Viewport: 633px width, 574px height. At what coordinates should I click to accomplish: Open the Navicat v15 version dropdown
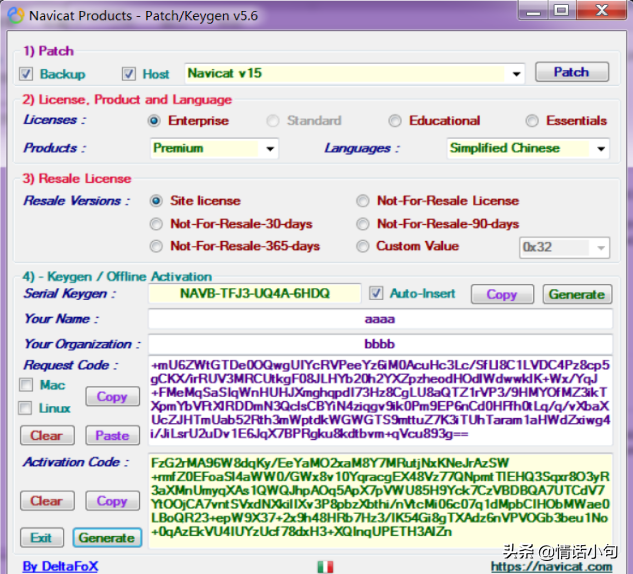coord(517,74)
